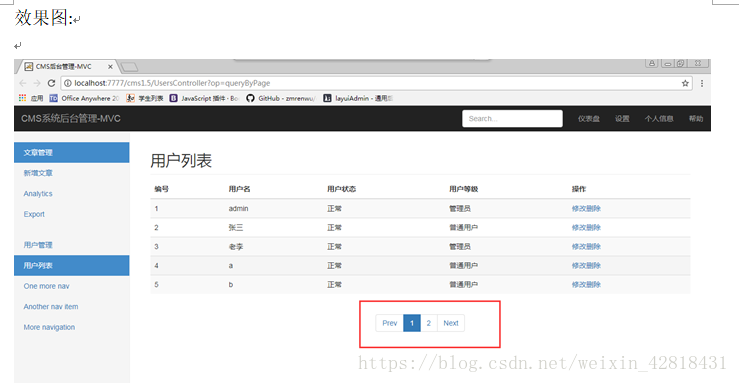Click username cell admin
Viewport: 739px width, 383px height.
pyautogui.click(x=238, y=209)
